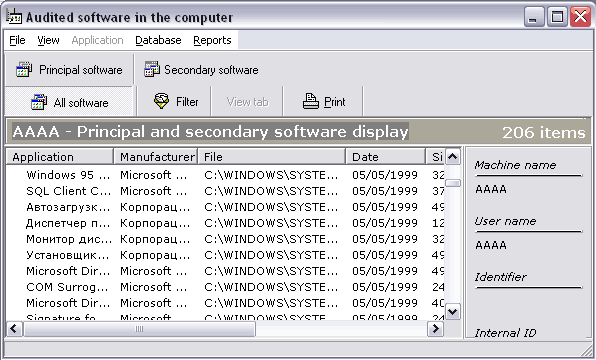Click the AAAA value under User name

point(491,245)
